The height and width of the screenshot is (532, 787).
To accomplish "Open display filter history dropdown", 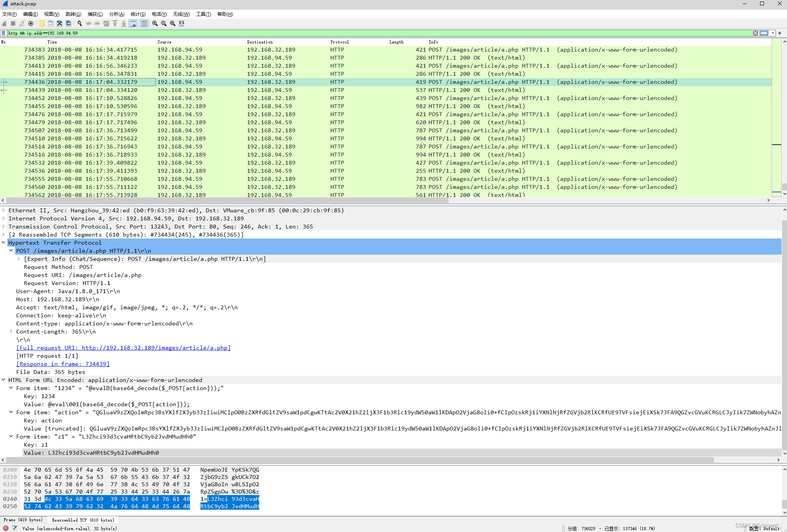I will tap(773, 33).
